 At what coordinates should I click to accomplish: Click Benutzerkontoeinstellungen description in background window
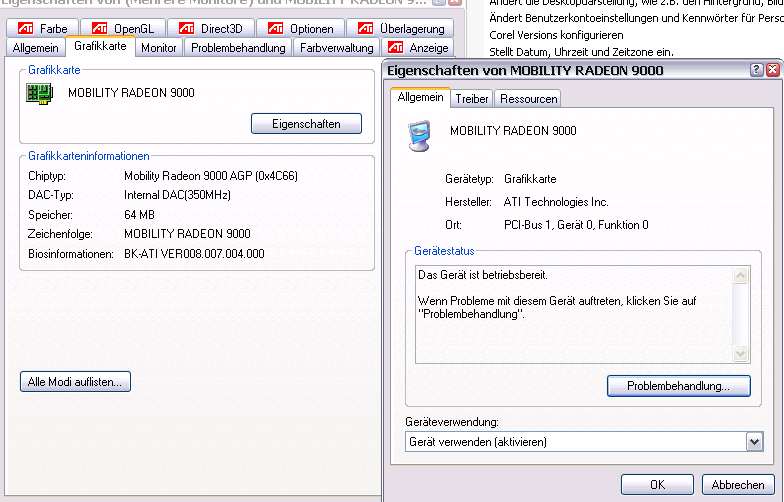coord(636,18)
